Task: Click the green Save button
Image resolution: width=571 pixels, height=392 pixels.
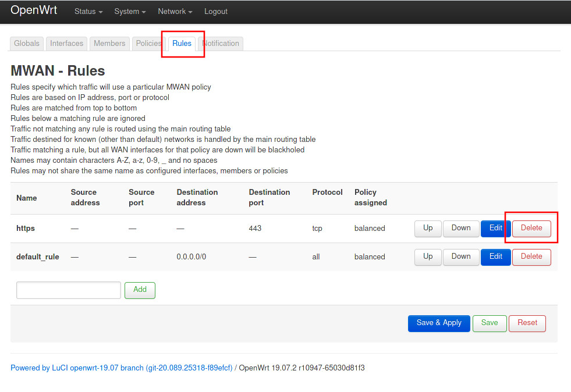Action: (490, 323)
